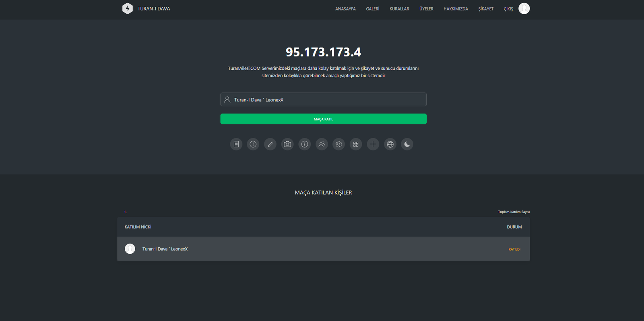Navigate to ÜYELER in the navbar
Image resolution: width=644 pixels, height=321 pixels.
426,9
